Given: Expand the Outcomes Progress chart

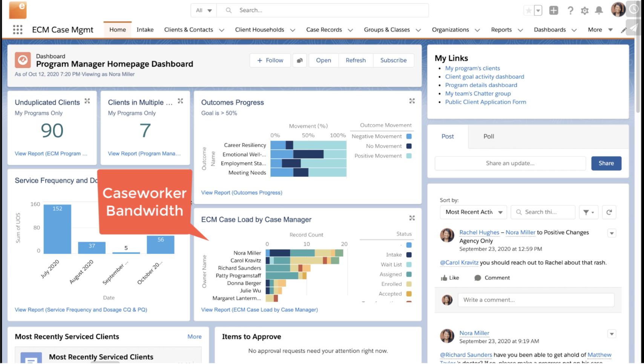Looking at the screenshot, I should coord(412,101).
